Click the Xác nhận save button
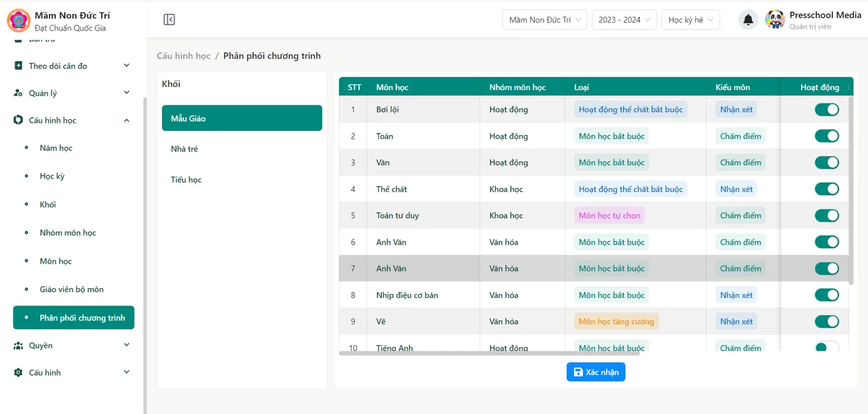868x414 pixels. [x=596, y=372]
